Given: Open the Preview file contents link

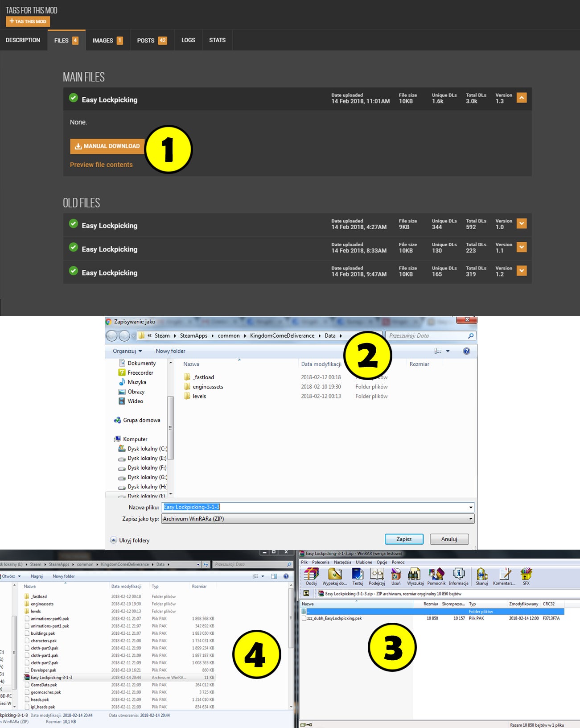Looking at the screenshot, I should tap(101, 165).
